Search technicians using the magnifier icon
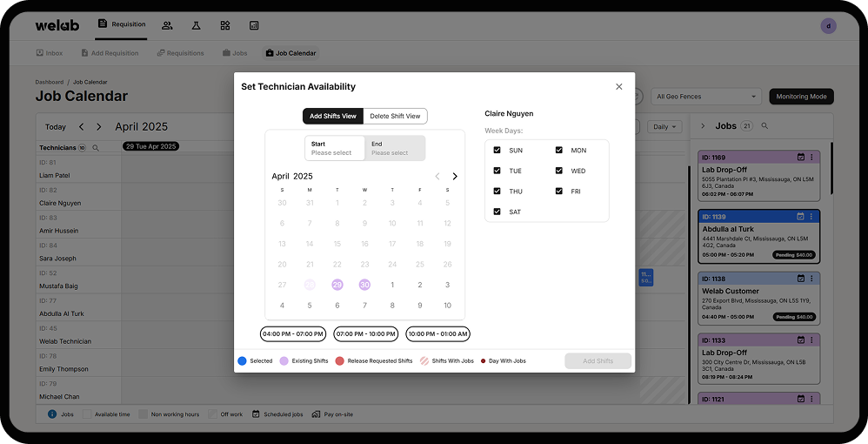This screenshot has width=868, height=444. tap(96, 148)
